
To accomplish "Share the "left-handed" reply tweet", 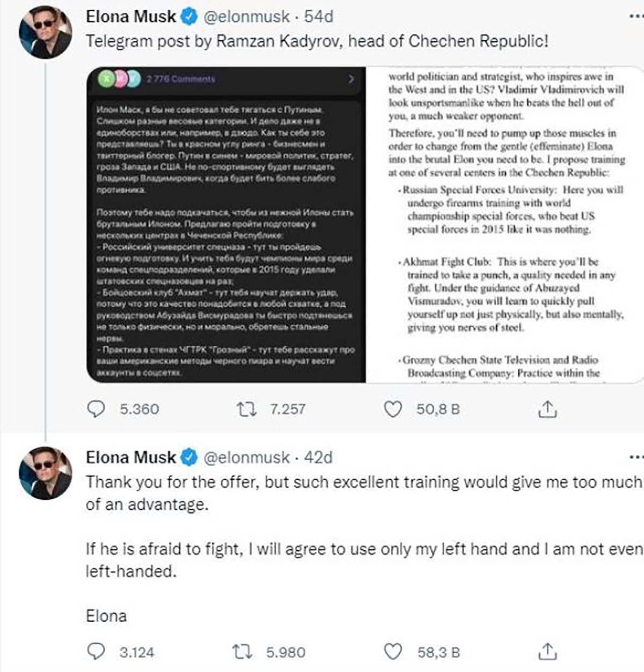I will 547,652.
